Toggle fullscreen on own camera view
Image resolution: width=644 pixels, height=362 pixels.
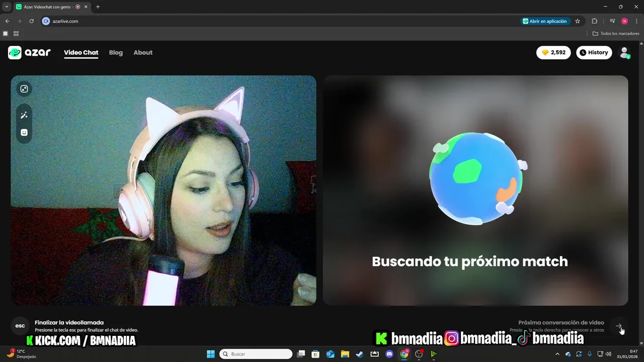[24, 89]
